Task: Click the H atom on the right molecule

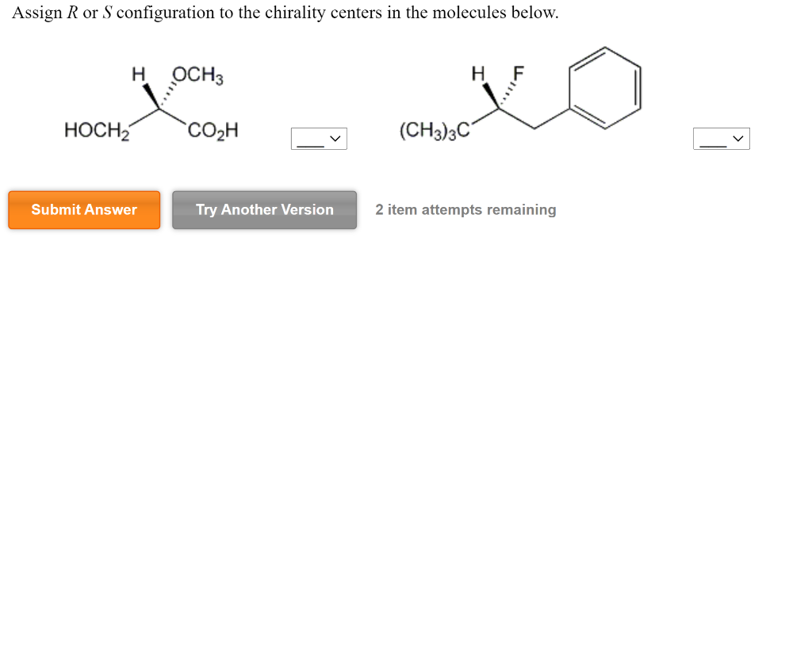Action: pyautogui.click(x=479, y=74)
